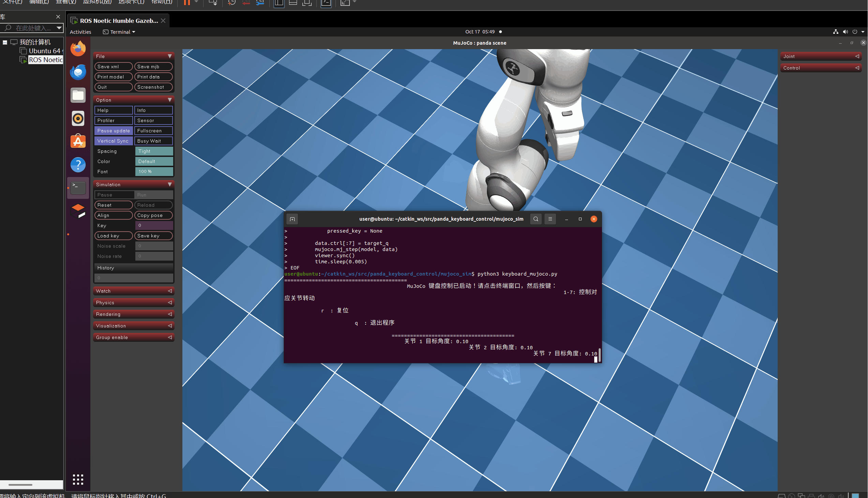Toggle the Profiler display
This screenshot has height=498, width=868.
point(114,120)
